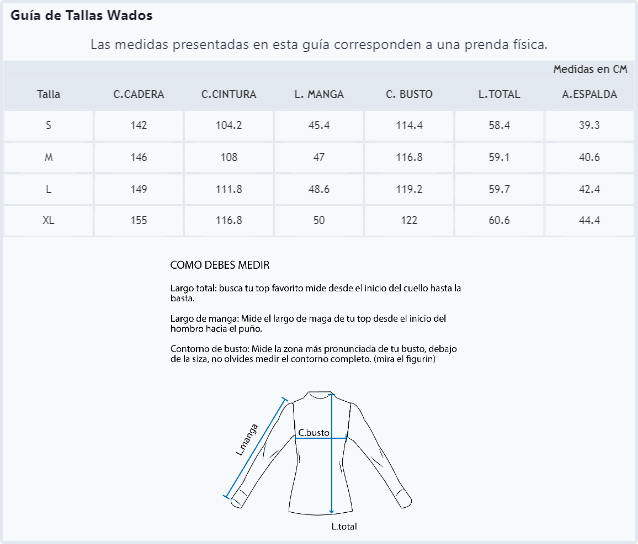Select the size L row label
638x544 pixels.
[x=48, y=189]
